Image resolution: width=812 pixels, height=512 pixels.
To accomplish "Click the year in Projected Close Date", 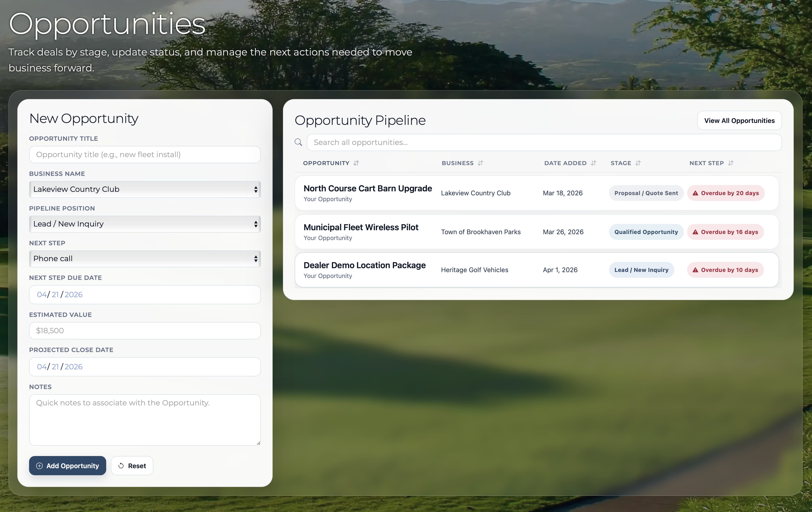I will [74, 367].
